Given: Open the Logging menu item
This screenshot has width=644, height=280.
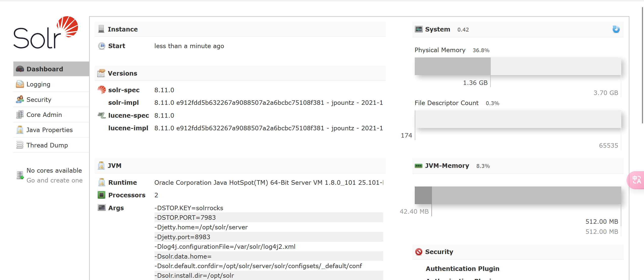Looking at the screenshot, I should (x=38, y=84).
